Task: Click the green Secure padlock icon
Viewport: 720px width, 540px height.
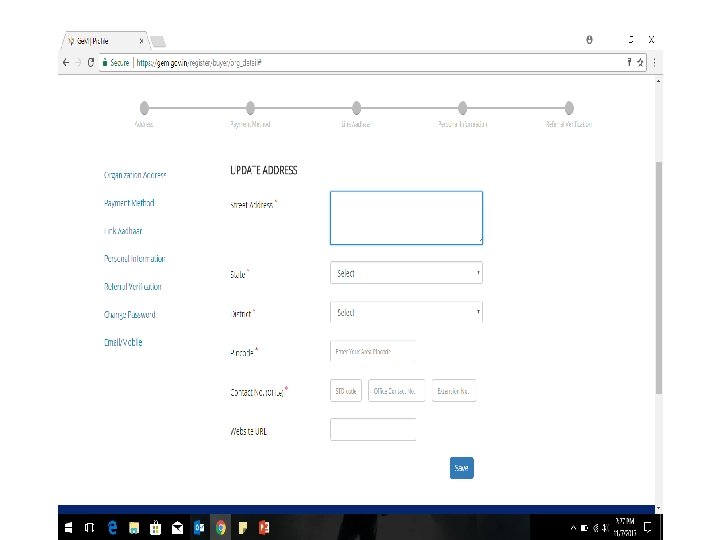Action: 105,62
